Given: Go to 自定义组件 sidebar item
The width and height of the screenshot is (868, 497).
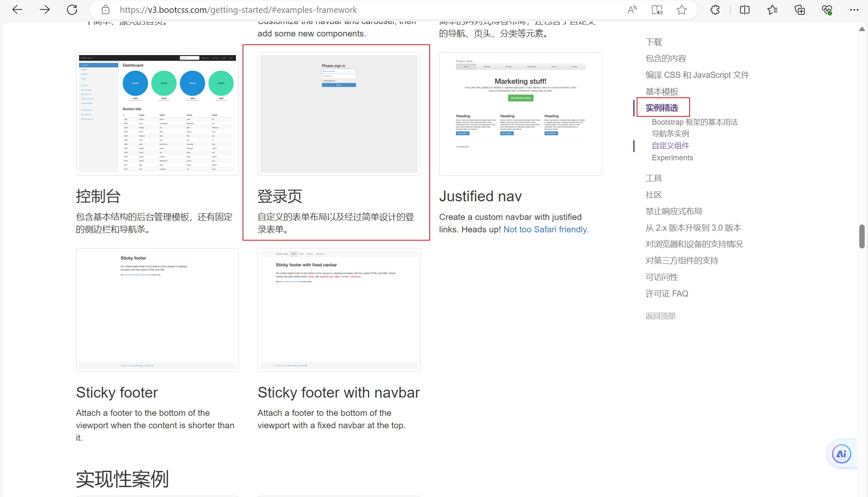Looking at the screenshot, I should coord(670,145).
